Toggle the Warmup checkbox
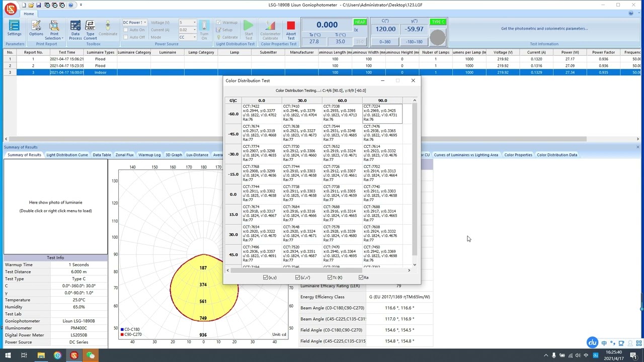 click(x=218, y=23)
